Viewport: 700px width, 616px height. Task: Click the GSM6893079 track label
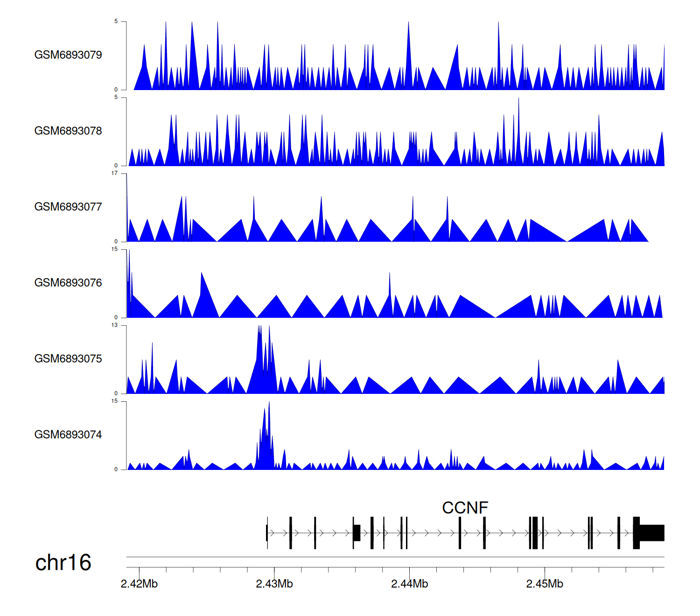point(68,55)
